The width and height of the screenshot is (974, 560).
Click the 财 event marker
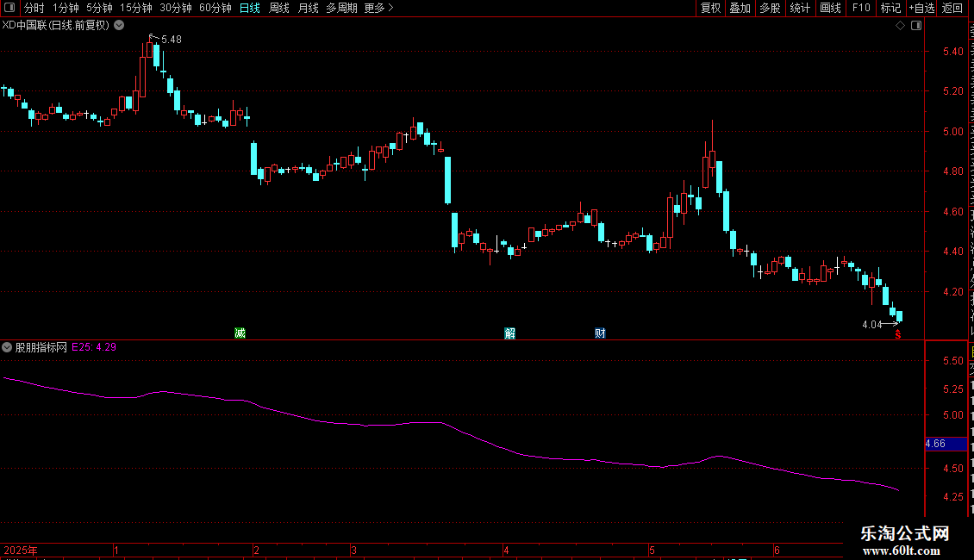(600, 333)
